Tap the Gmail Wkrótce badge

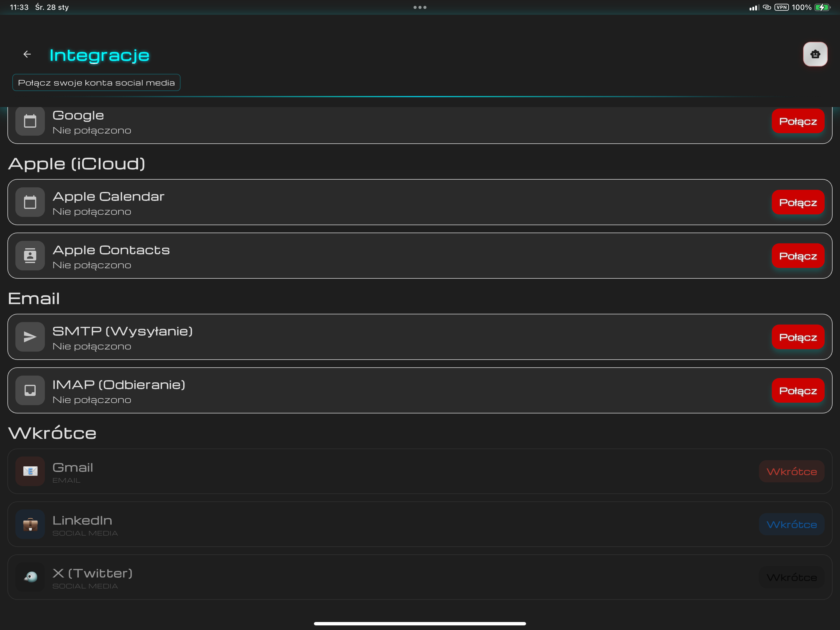(x=791, y=472)
